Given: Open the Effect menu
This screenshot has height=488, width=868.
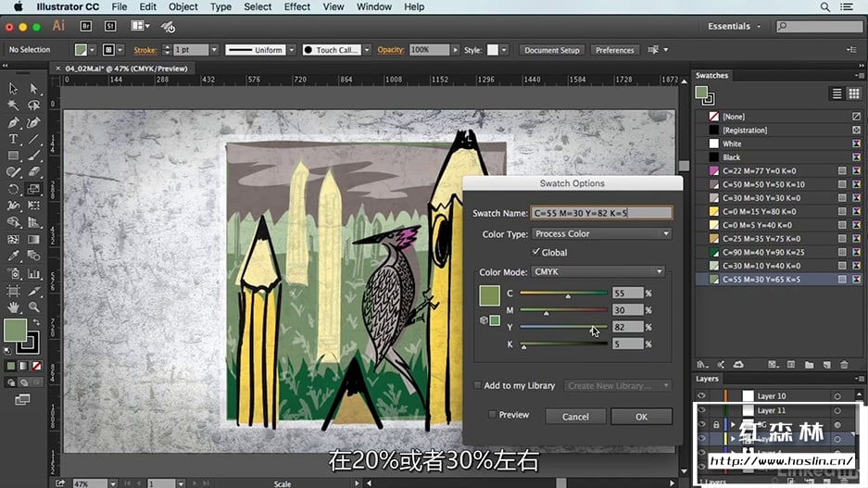Looking at the screenshot, I should click(296, 6).
